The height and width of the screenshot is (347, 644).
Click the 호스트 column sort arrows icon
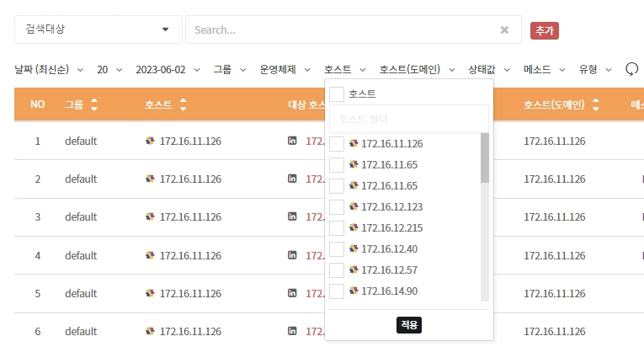(183, 105)
